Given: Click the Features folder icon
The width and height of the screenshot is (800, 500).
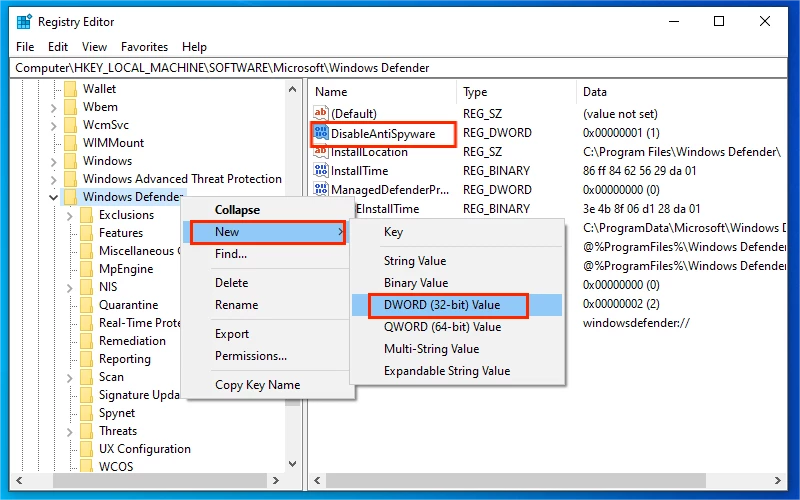Looking at the screenshot, I should (86, 233).
